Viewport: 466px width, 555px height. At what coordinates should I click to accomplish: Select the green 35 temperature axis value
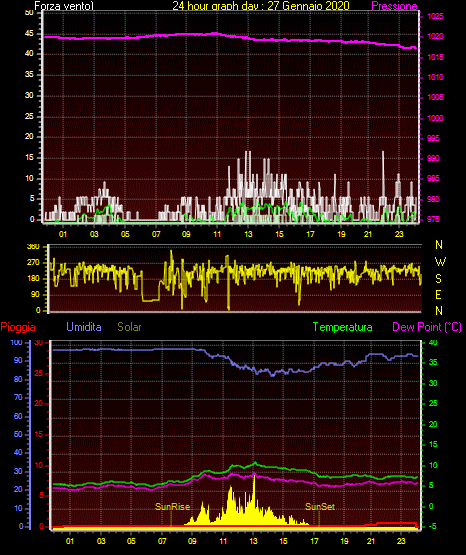pyautogui.click(x=433, y=362)
